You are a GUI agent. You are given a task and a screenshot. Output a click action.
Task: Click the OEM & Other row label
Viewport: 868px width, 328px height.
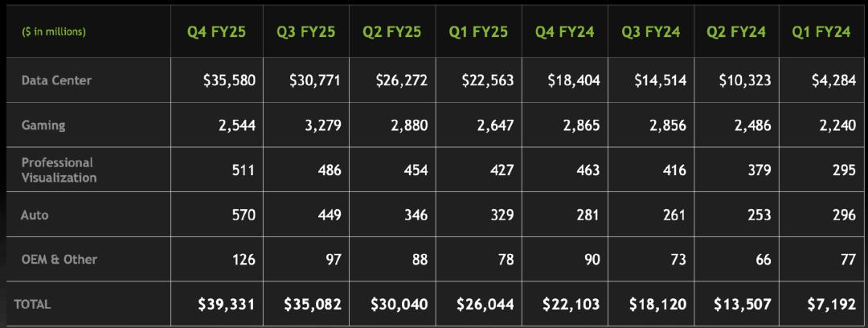(59, 260)
